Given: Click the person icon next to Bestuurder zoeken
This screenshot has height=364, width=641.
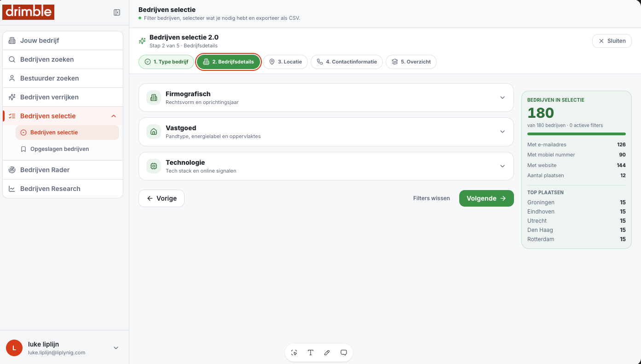Looking at the screenshot, I should 12,78.
